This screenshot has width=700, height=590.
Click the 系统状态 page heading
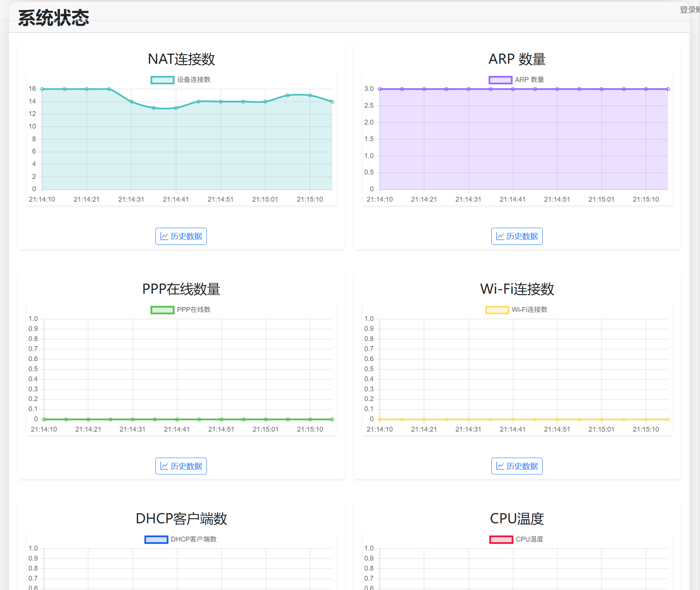pyautogui.click(x=54, y=18)
